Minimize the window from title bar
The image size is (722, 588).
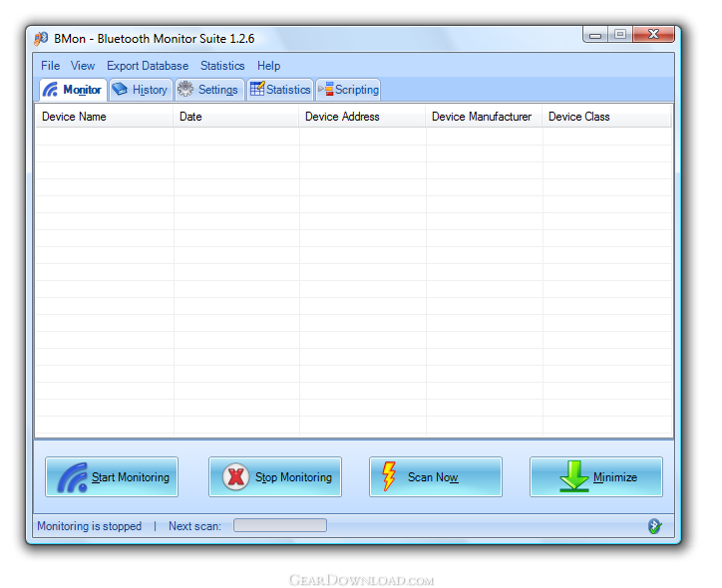tap(595, 35)
